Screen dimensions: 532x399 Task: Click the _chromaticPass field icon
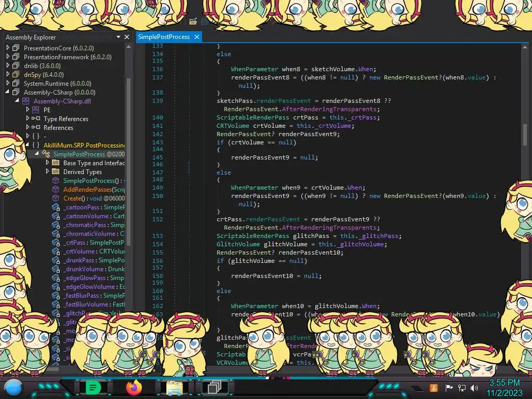coord(56,225)
